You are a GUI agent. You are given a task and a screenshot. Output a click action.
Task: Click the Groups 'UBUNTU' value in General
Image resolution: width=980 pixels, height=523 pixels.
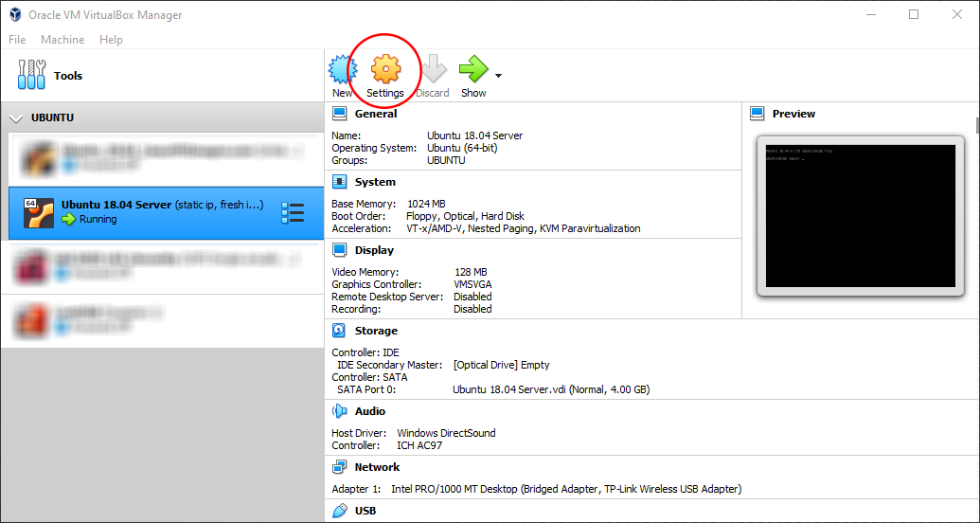(x=446, y=160)
